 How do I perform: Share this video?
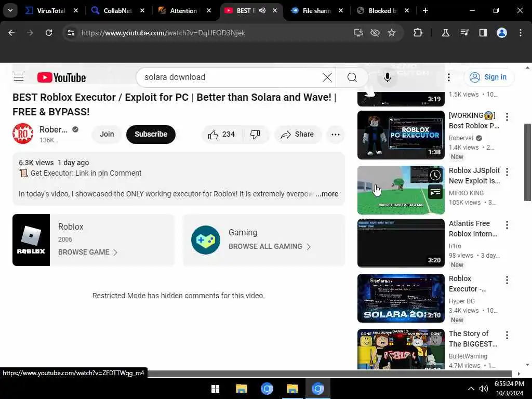tap(298, 135)
